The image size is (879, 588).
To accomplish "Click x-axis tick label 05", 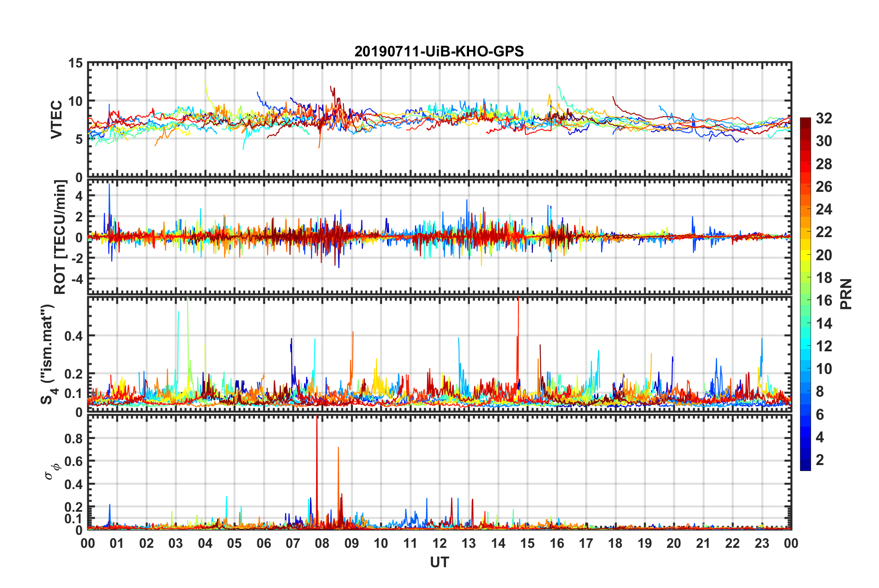I will pyautogui.click(x=234, y=543).
